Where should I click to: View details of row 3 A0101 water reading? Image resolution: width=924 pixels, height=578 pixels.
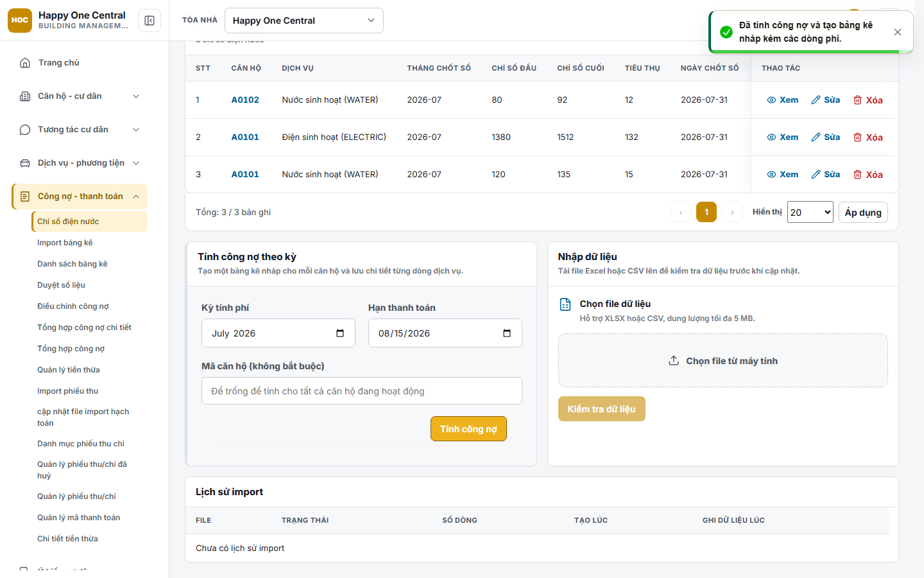point(783,175)
